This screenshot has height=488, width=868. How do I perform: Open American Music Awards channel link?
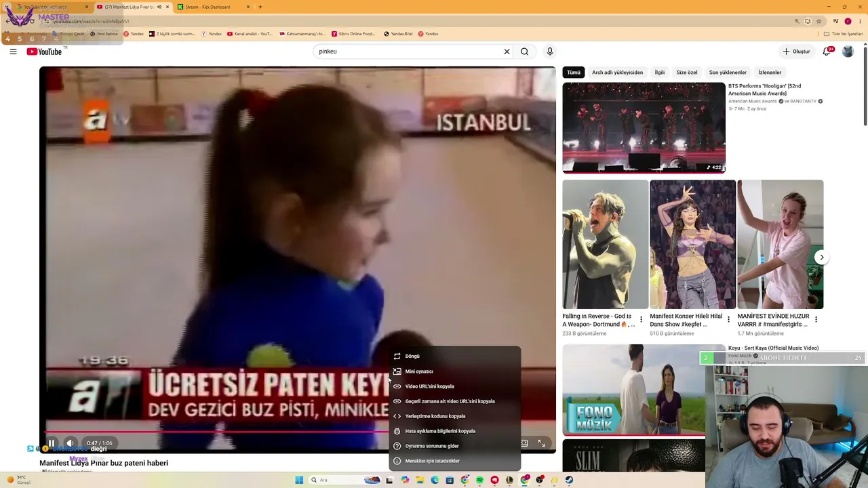[x=753, y=101]
